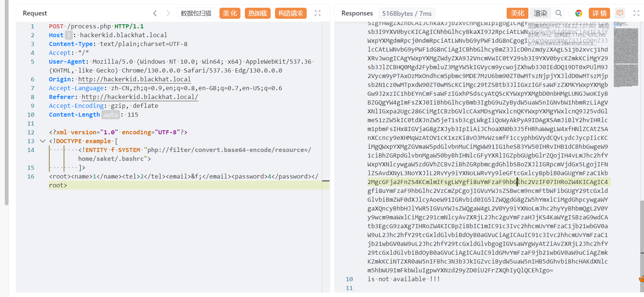Click the Content-Length value 115
Image resolution: width=644 pixels, height=297 pixels.
click(133, 114)
